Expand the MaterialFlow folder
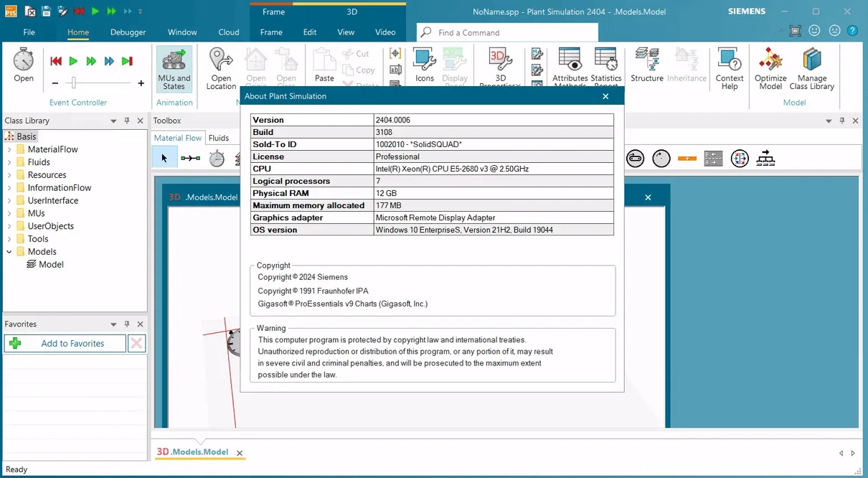Screen dimensions: 868x478 9,149
